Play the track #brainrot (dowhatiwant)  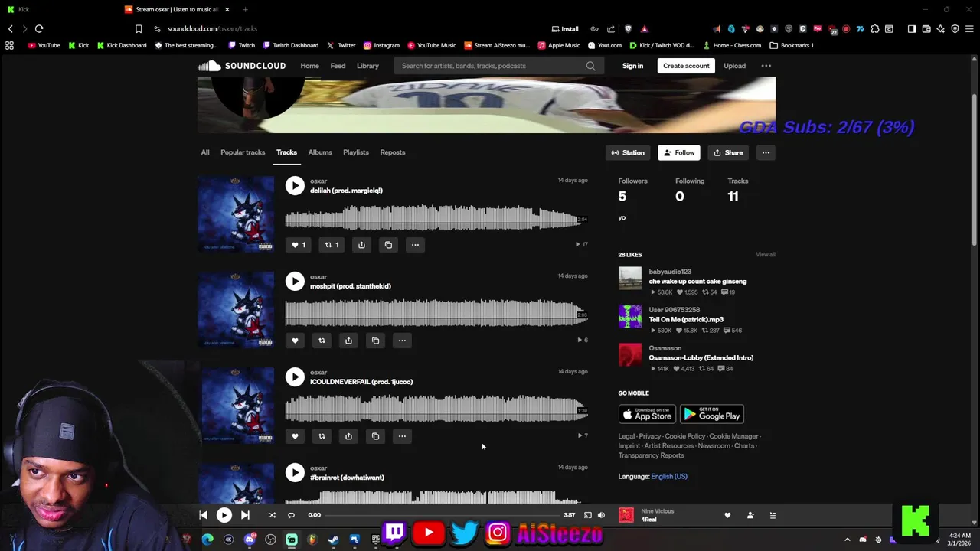295,473
